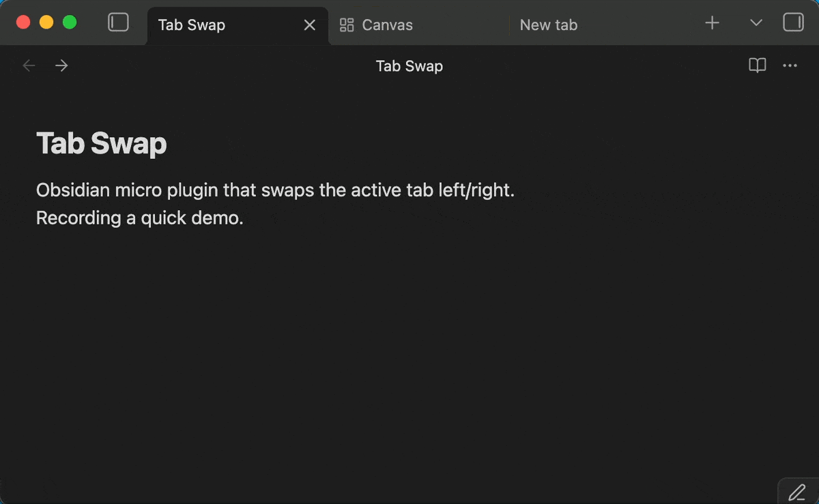Screen dimensions: 819x504
Task: Click the text 'Recording a quick demo.'
Action: pos(140,218)
